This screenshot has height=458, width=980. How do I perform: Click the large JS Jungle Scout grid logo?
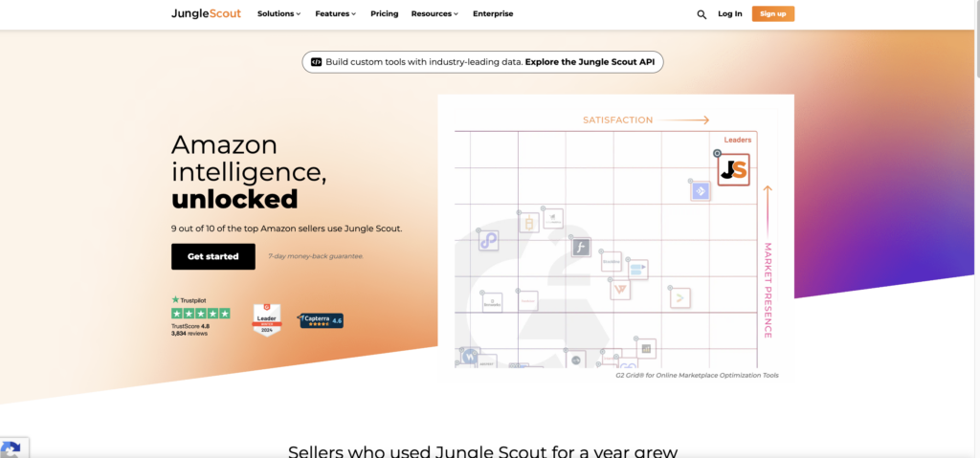click(733, 169)
